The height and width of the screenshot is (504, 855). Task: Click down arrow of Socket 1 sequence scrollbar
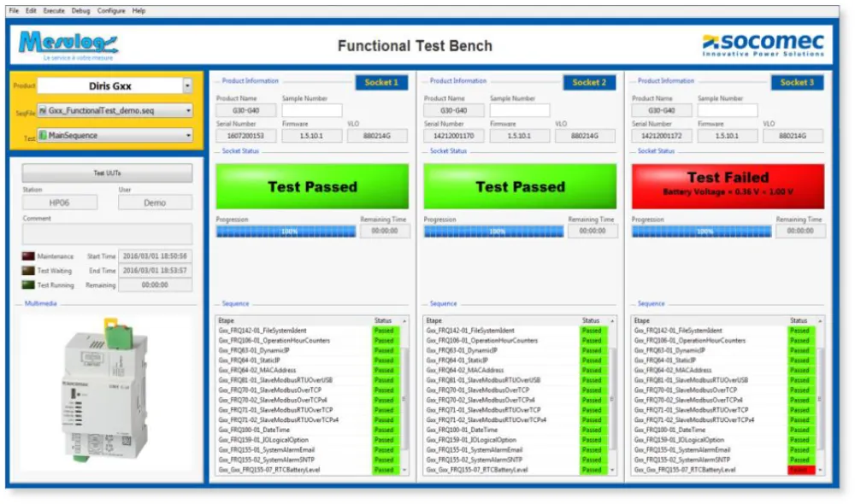[x=404, y=470]
